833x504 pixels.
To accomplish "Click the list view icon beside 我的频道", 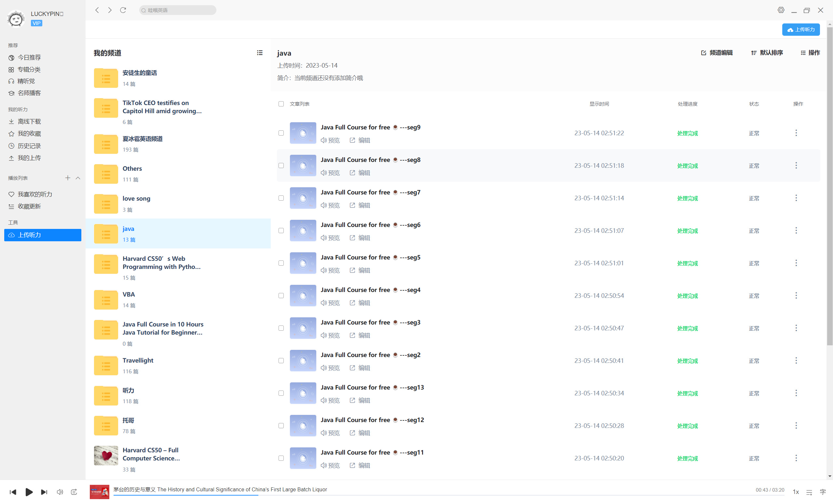I will click(x=260, y=53).
